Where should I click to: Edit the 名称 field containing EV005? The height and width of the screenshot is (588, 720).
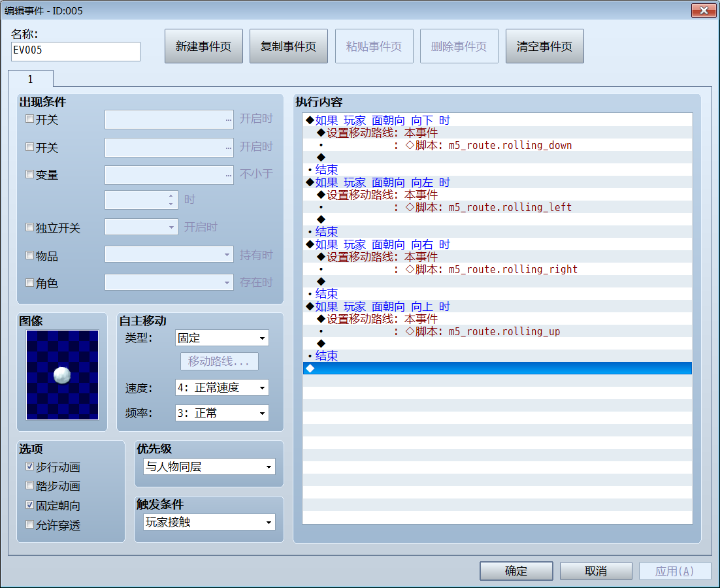pos(75,52)
